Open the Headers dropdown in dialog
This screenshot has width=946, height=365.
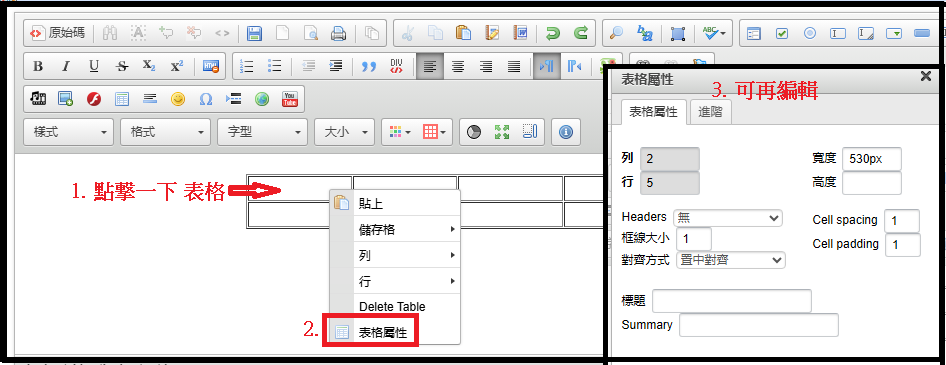(728, 218)
